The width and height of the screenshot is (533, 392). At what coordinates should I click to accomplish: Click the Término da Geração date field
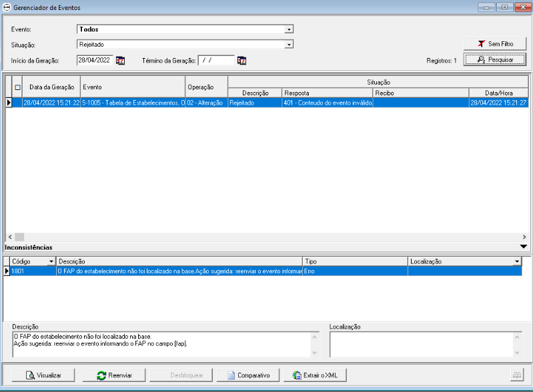215,61
